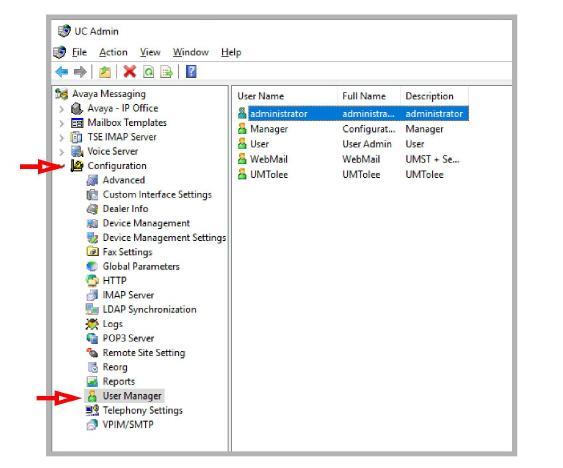Click the Telephony Settings icon
This screenshot has width=563, height=468.
(92, 410)
